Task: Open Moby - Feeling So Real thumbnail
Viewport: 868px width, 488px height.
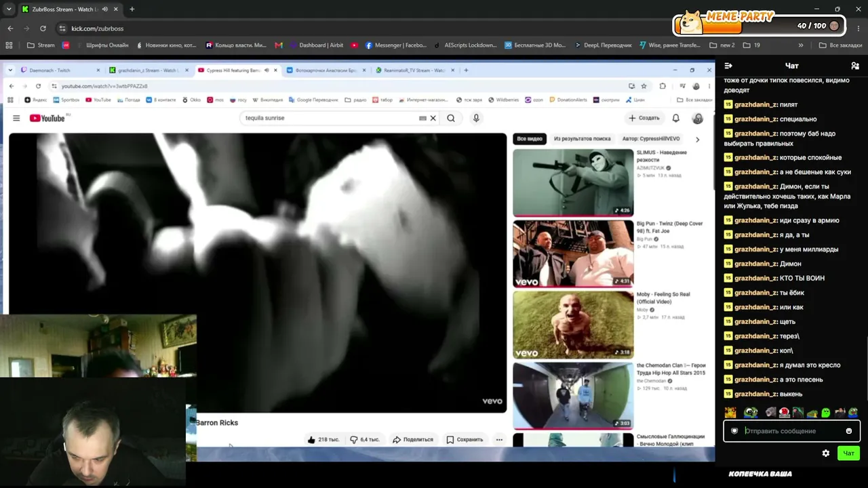Action: (573, 325)
